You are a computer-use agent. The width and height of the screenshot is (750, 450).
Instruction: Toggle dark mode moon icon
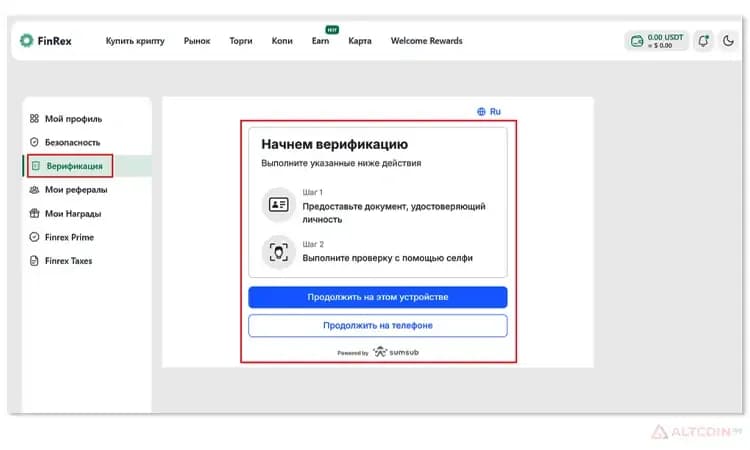728,41
